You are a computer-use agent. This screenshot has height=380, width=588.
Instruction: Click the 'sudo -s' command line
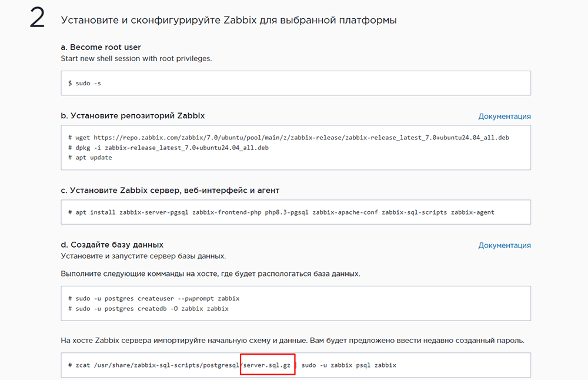coord(84,84)
